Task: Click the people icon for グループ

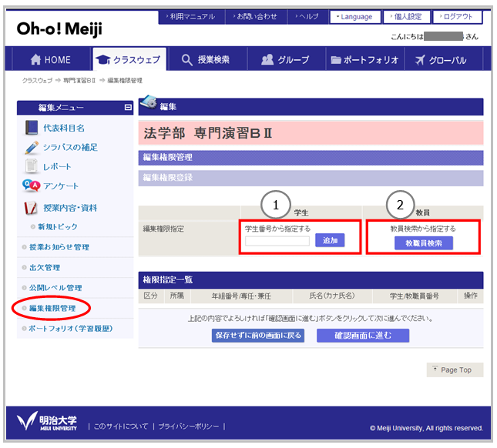Action: click(x=267, y=59)
